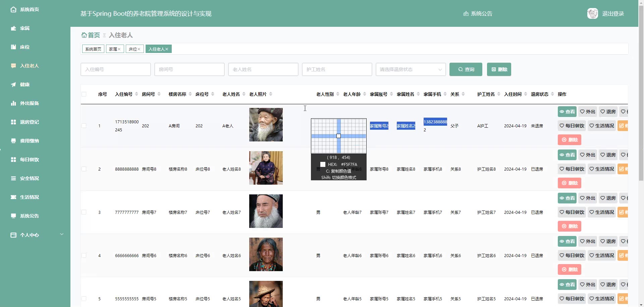Screen dimensions: 644x307
Task: Click the photo of 老人姓名7
Action: click(266, 211)
